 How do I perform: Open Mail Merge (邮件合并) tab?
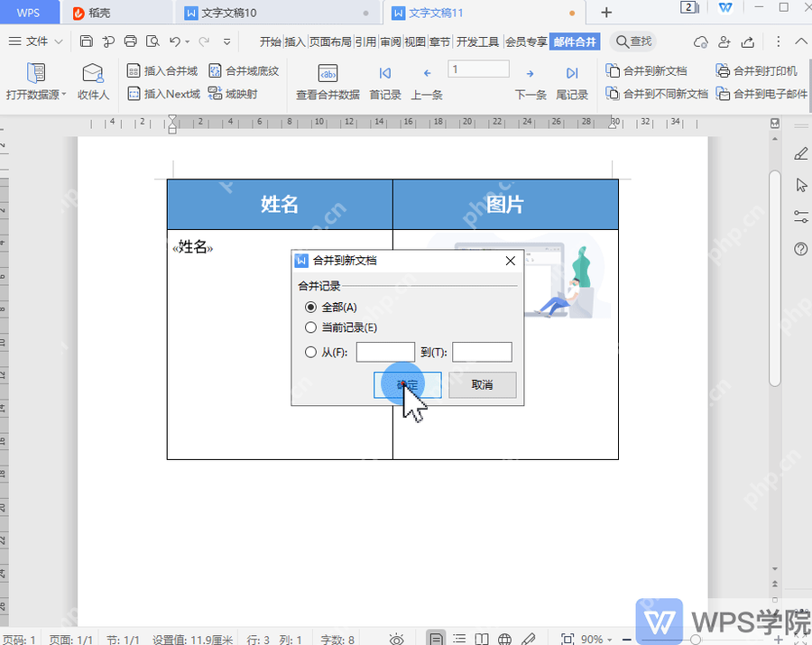click(x=575, y=41)
